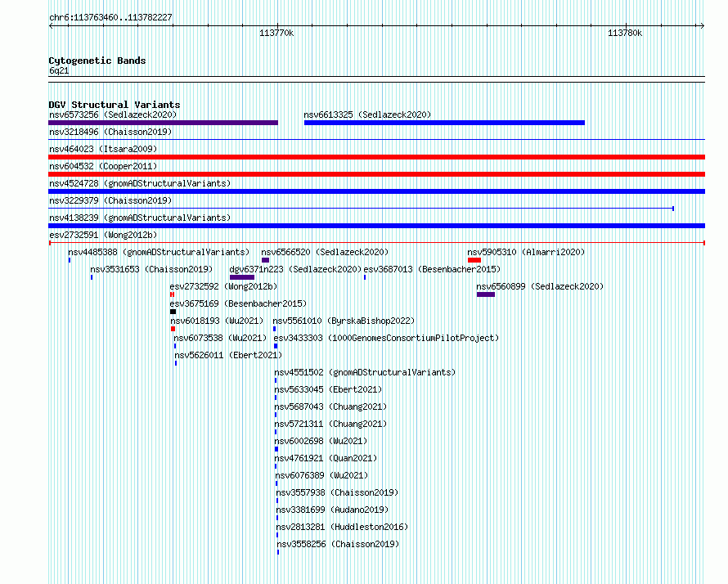Open nsv5687043 (Chuang2021) variant
The height and width of the screenshot is (584, 728).
(330, 407)
